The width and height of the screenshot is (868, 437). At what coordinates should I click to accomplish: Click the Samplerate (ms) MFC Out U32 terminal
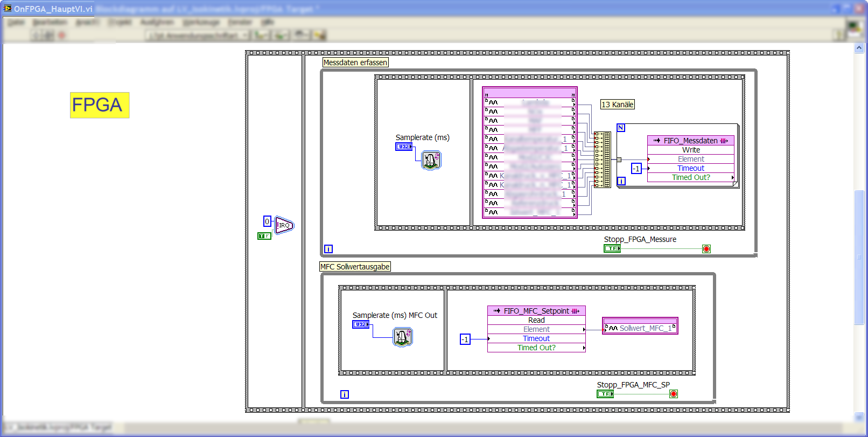[x=361, y=324]
